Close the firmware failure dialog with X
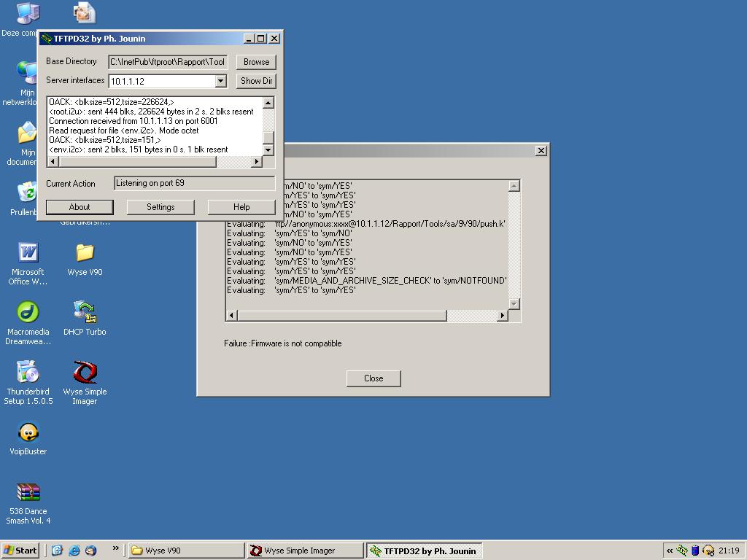The image size is (747, 560). pos(541,150)
